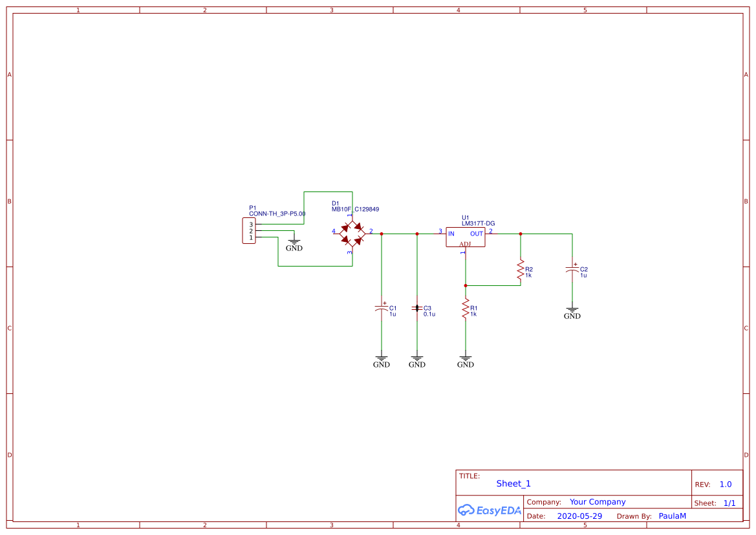Select the 'P1' designator label
The height and width of the screenshot is (535, 756).
(253, 208)
